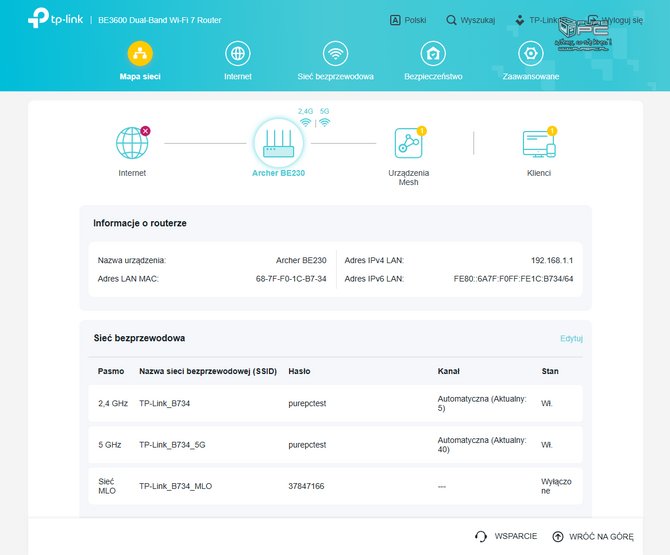This screenshot has width=670, height=555.
Task: Select the Urządzenia Mesh icon
Action: coord(408,143)
